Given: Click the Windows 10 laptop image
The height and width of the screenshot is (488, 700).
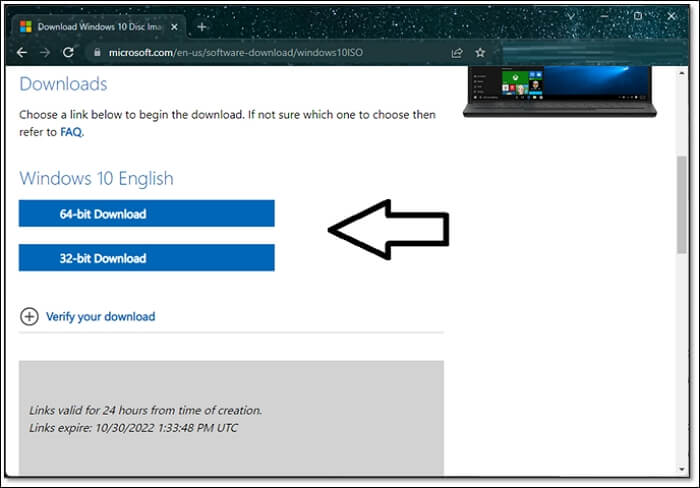Looking at the screenshot, I should (x=559, y=92).
